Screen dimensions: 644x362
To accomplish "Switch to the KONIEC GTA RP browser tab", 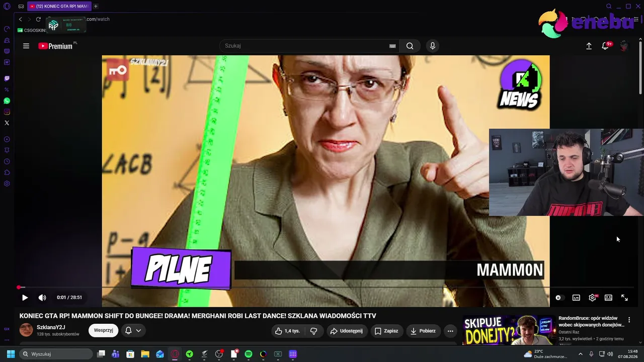I will click(59, 7).
